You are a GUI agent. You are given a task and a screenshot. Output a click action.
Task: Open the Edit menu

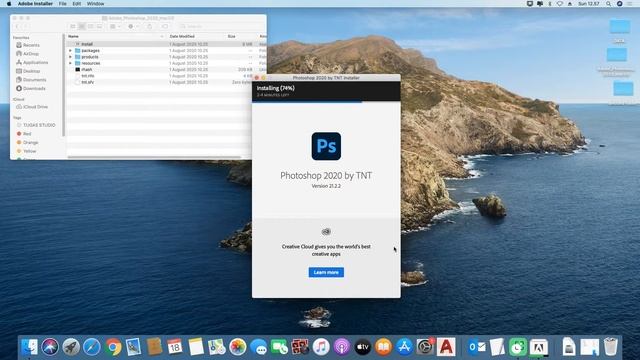tap(77, 4)
